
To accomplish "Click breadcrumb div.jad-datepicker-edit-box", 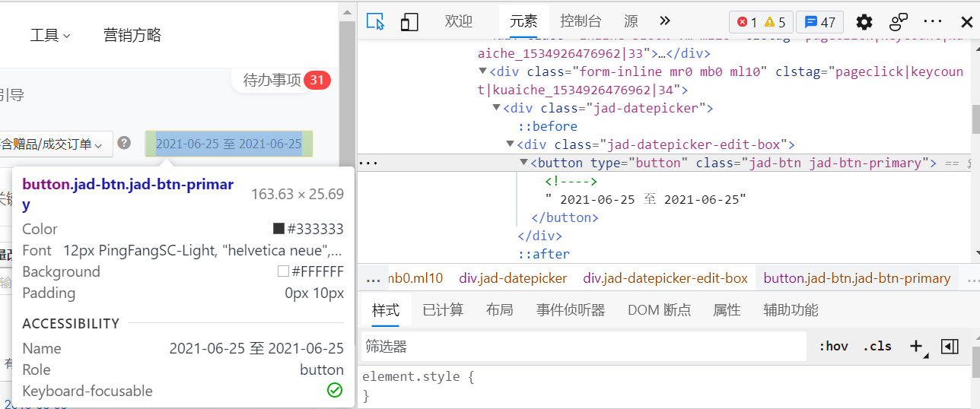I will pyautogui.click(x=666, y=278).
